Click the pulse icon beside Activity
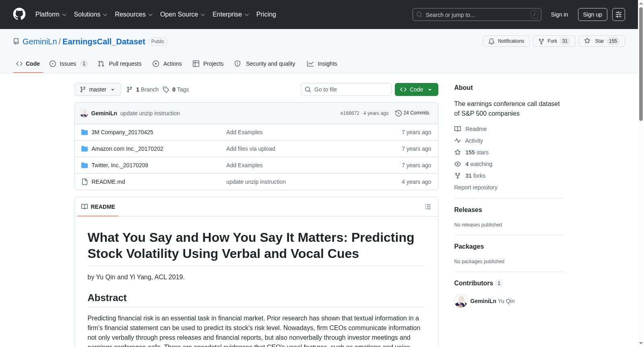644x347 pixels. [458, 141]
